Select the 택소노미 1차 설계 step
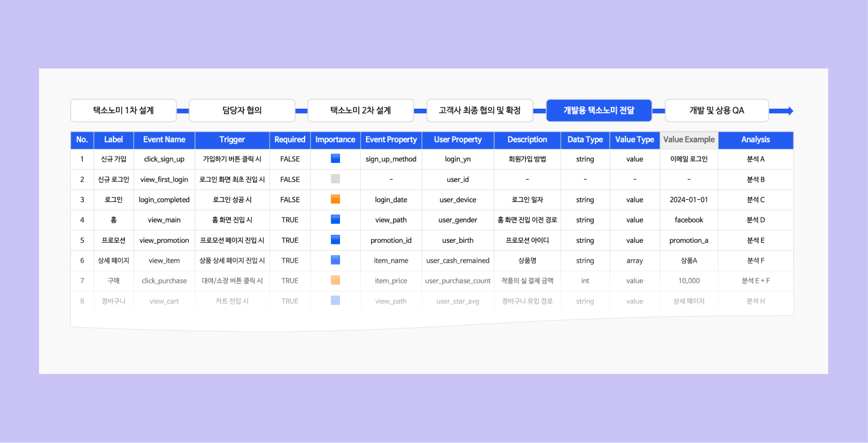Screen dimensions: 868x443 (x=124, y=110)
